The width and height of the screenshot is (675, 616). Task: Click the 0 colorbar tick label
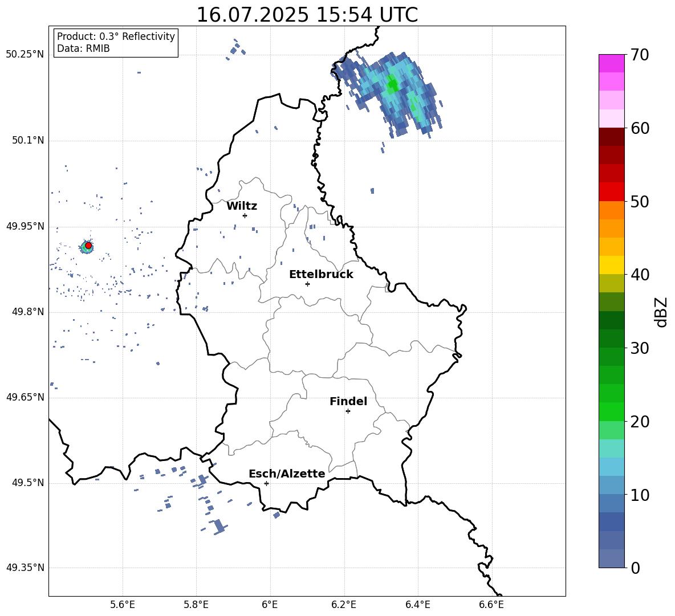click(636, 568)
